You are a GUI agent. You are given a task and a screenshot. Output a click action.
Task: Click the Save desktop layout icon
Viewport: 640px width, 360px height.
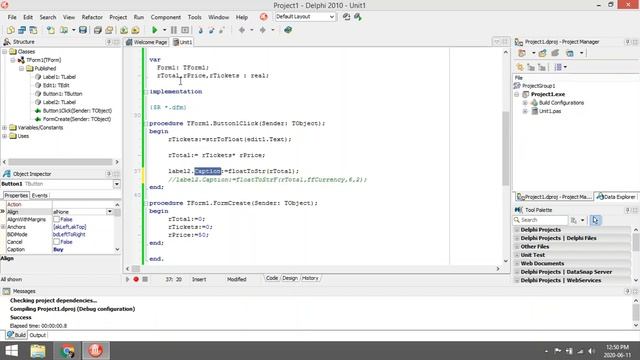[346, 17]
